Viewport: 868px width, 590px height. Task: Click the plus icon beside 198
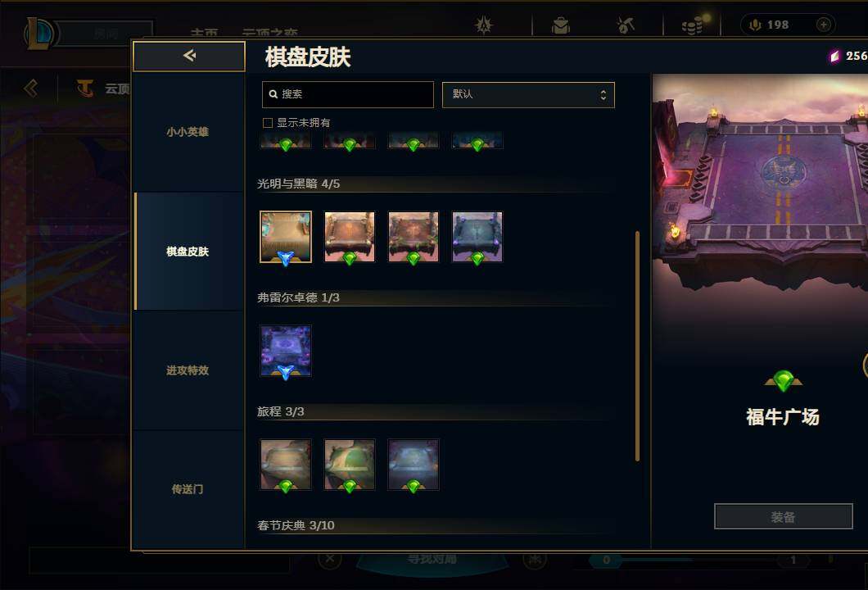coord(823,25)
